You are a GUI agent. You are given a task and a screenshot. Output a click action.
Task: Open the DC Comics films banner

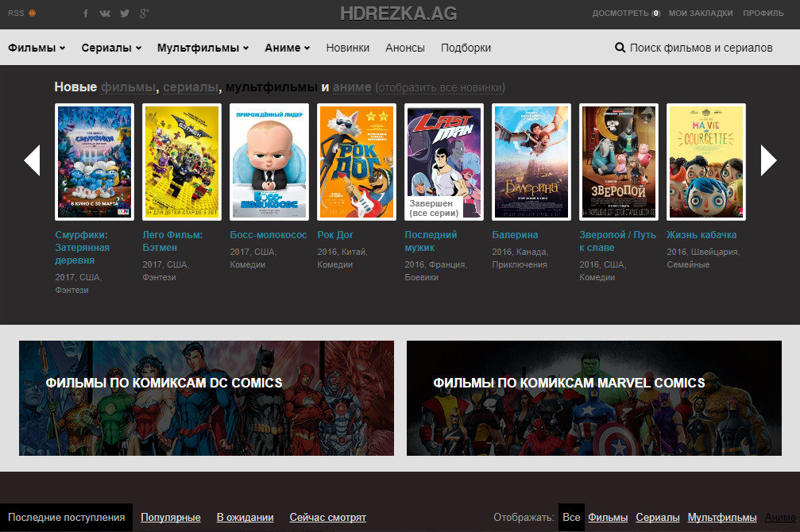(207, 398)
